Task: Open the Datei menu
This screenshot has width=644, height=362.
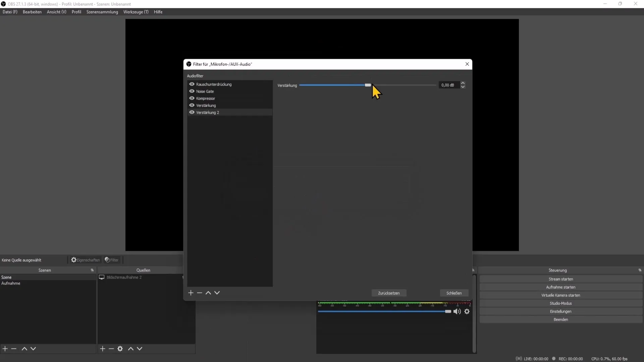Action: point(10,12)
